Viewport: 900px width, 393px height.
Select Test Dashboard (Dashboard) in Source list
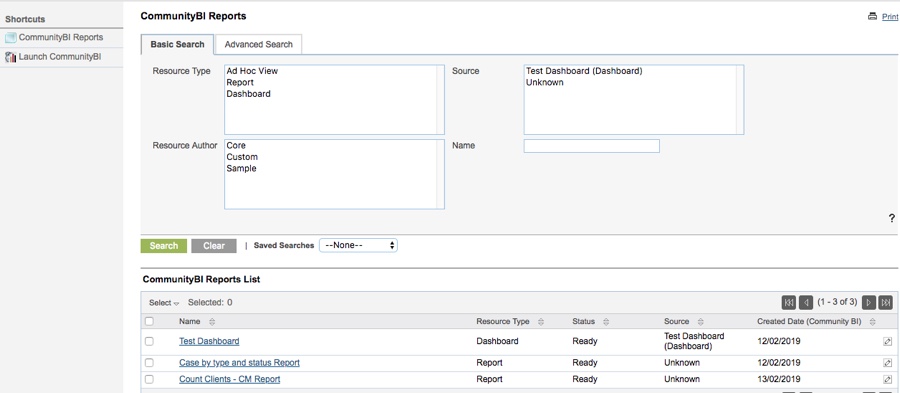(584, 72)
